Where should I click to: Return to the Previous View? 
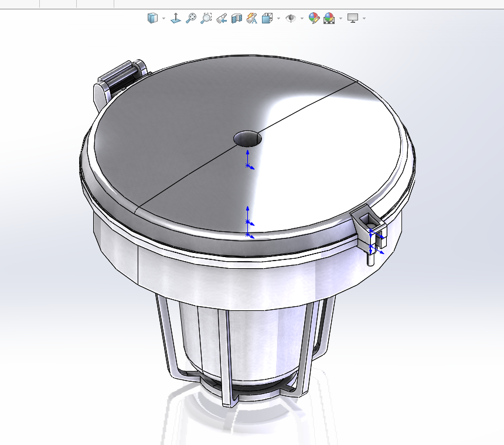[x=222, y=18]
